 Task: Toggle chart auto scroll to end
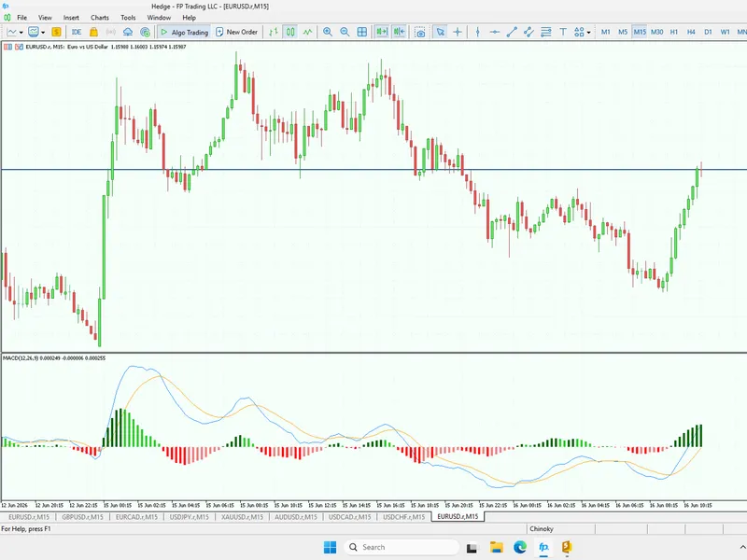(382, 32)
